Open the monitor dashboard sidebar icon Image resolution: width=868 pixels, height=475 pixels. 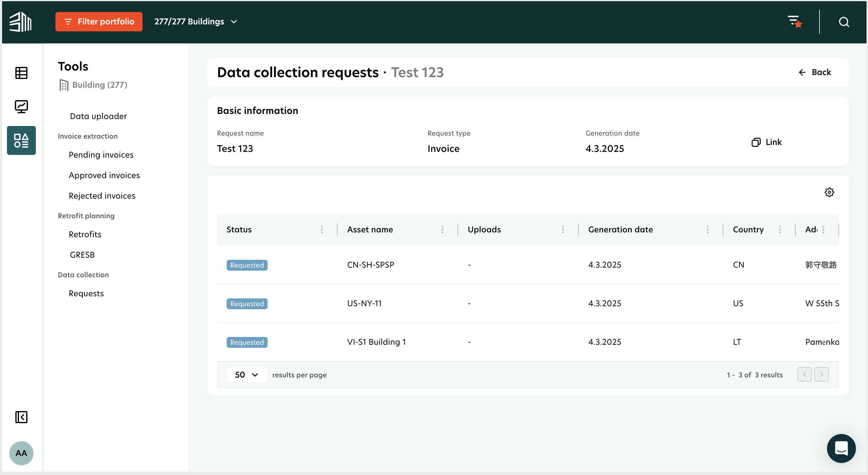point(21,107)
